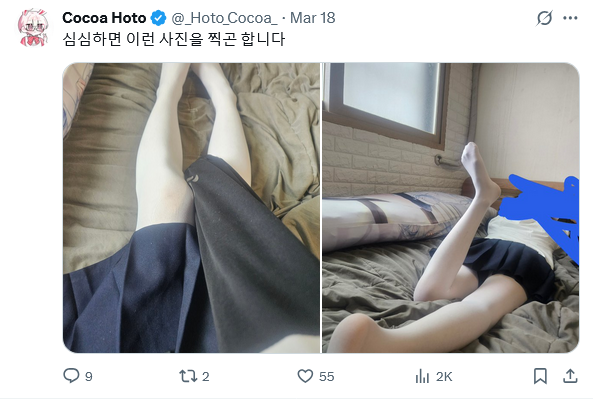The image size is (593, 400).
Task: Open view analytics bar chart icon
Action: (422, 376)
